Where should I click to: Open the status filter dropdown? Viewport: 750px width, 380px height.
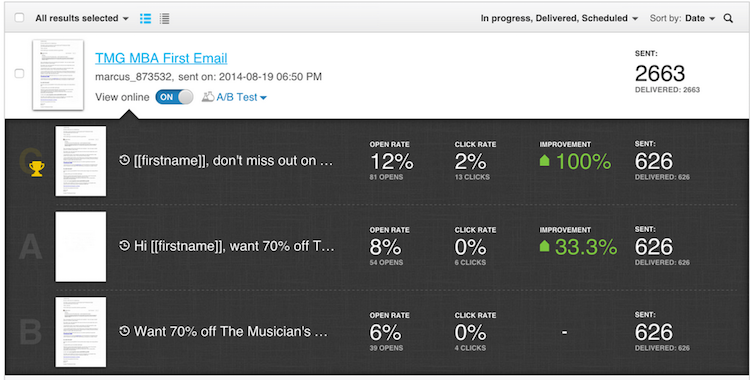tap(559, 18)
